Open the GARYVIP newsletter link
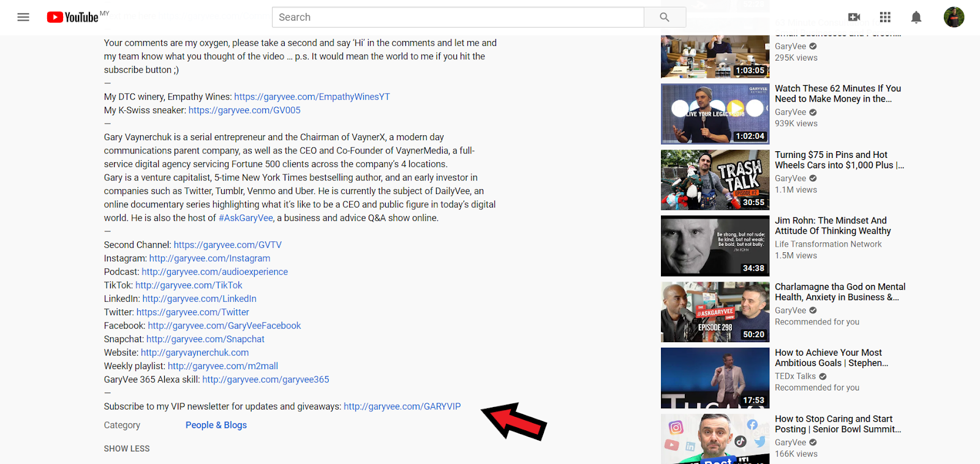 [x=402, y=406]
